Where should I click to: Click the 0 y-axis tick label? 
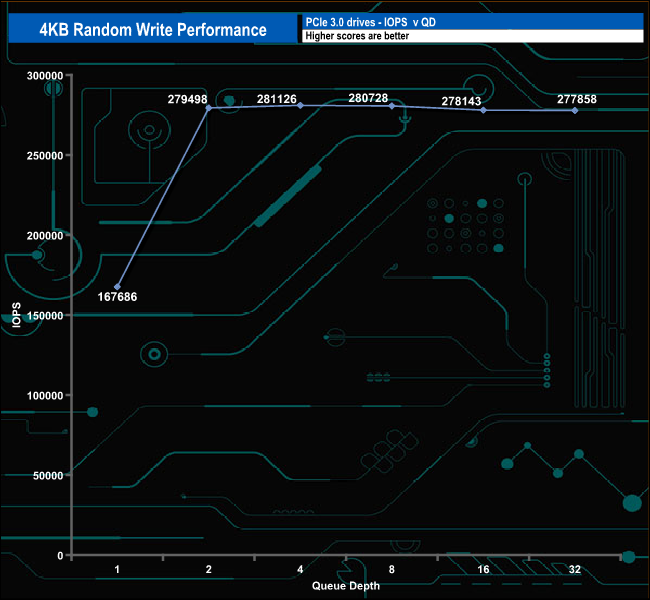(x=60, y=556)
